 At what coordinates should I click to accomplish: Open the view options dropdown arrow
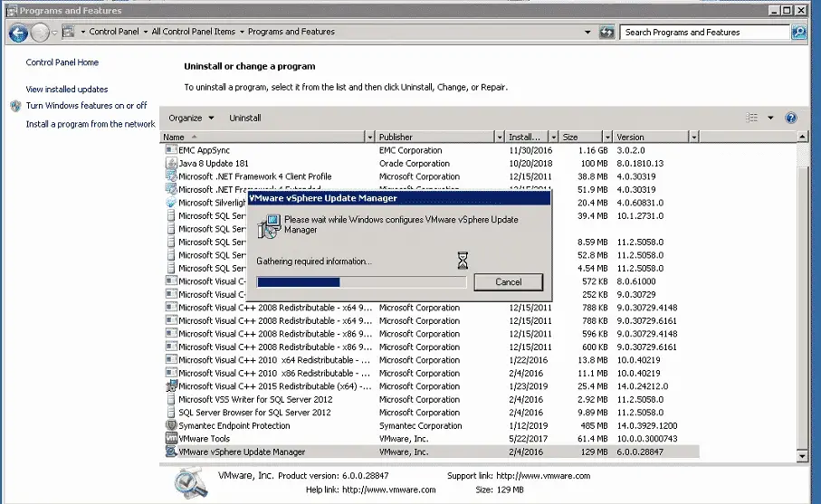(770, 118)
